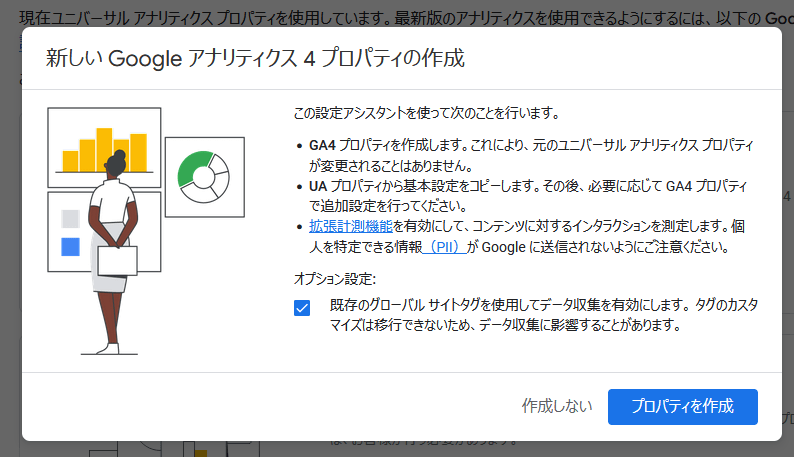Click the プロパティを作成 button
This screenshot has width=794, height=457.
pos(683,406)
